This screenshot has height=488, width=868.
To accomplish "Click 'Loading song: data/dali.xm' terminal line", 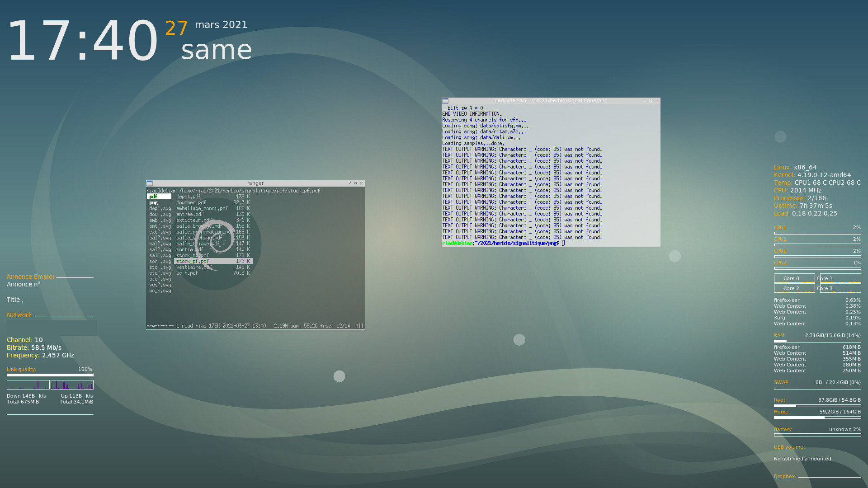I will click(x=481, y=137).
